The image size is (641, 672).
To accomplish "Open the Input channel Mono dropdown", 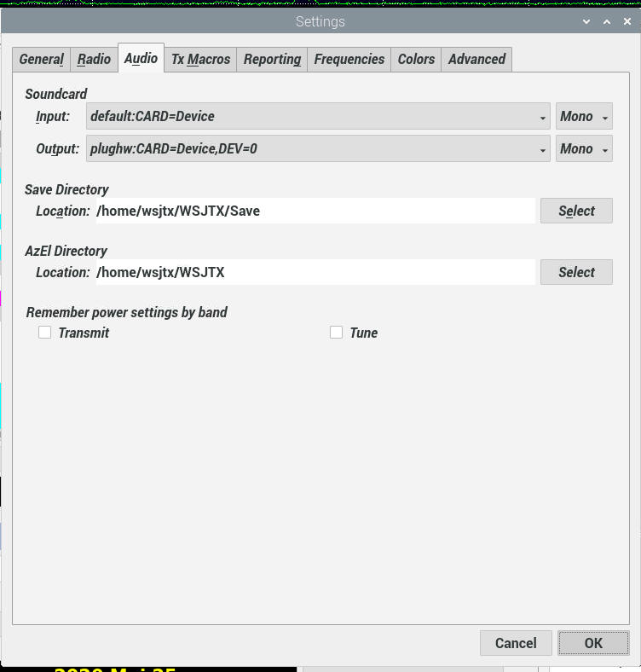I will (584, 117).
